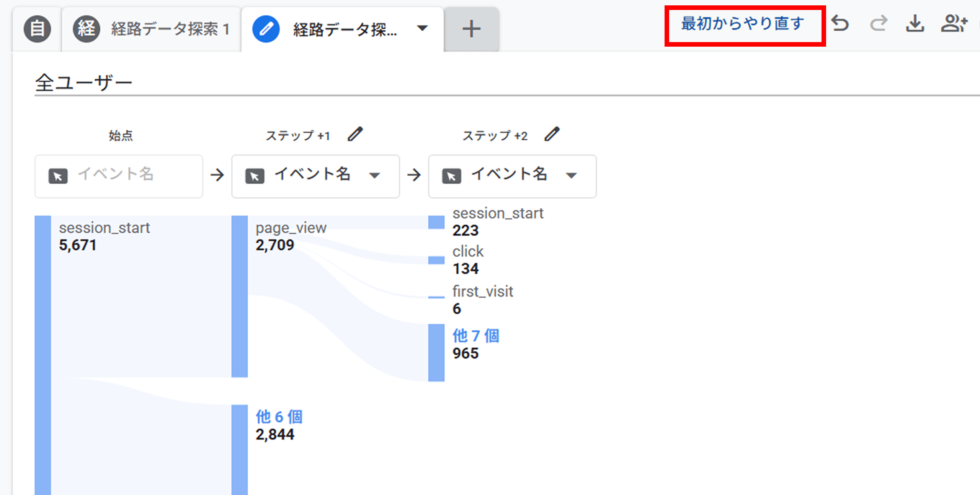
Task: Open the share exploration icon
Action: (x=954, y=23)
